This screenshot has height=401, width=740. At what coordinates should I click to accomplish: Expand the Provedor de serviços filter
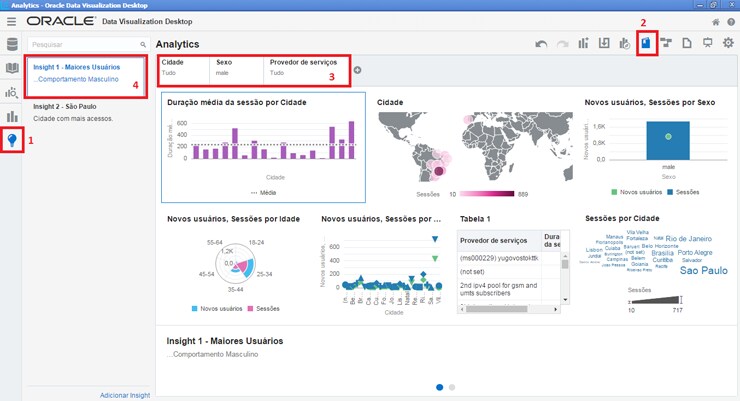(305, 67)
